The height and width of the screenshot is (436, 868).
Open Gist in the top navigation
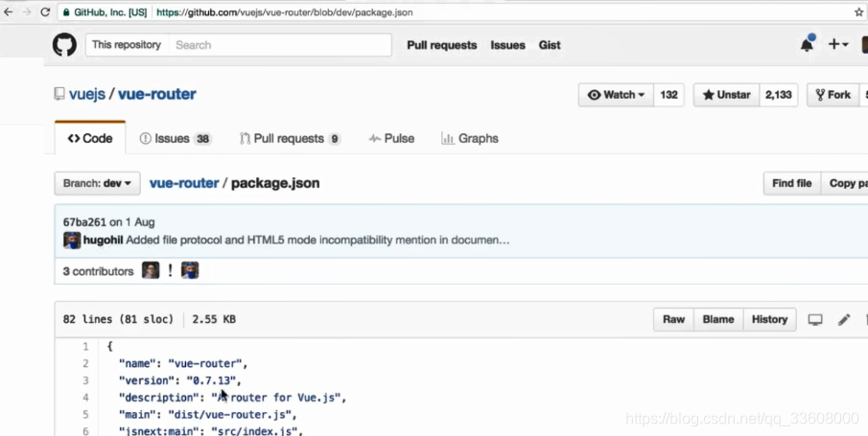tap(550, 45)
